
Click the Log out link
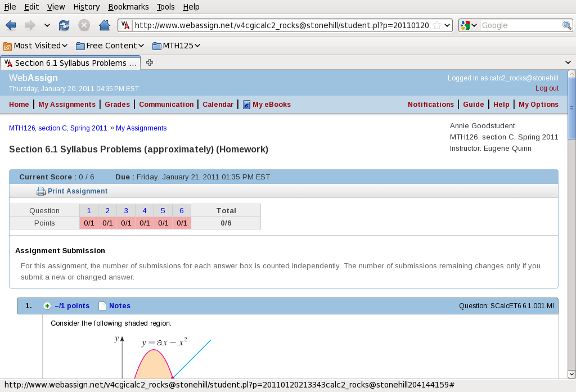coord(547,88)
